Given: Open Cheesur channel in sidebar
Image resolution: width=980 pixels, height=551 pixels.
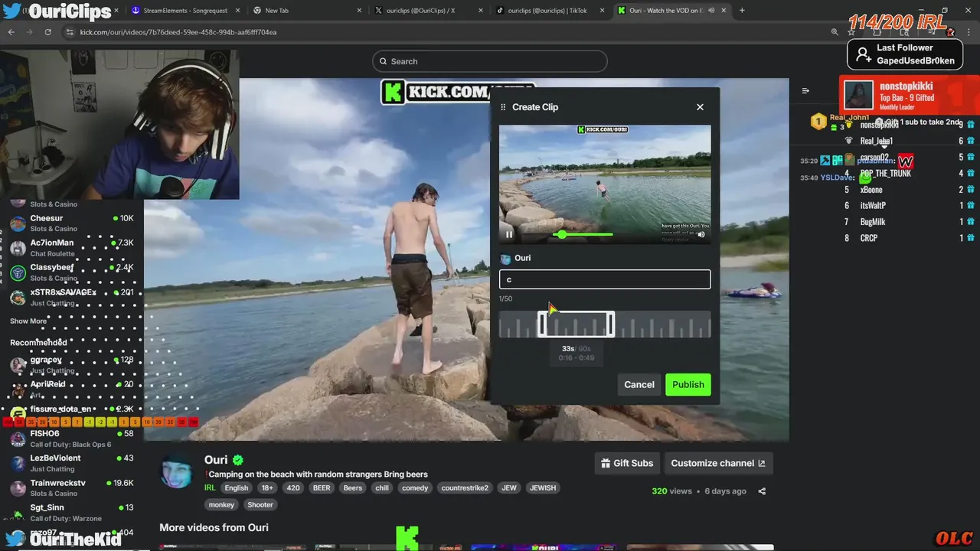Looking at the screenshot, I should (72, 223).
